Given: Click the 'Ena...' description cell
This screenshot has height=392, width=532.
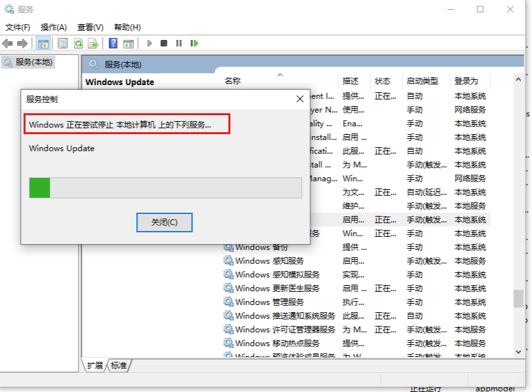Looking at the screenshot, I should (x=353, y=124).
